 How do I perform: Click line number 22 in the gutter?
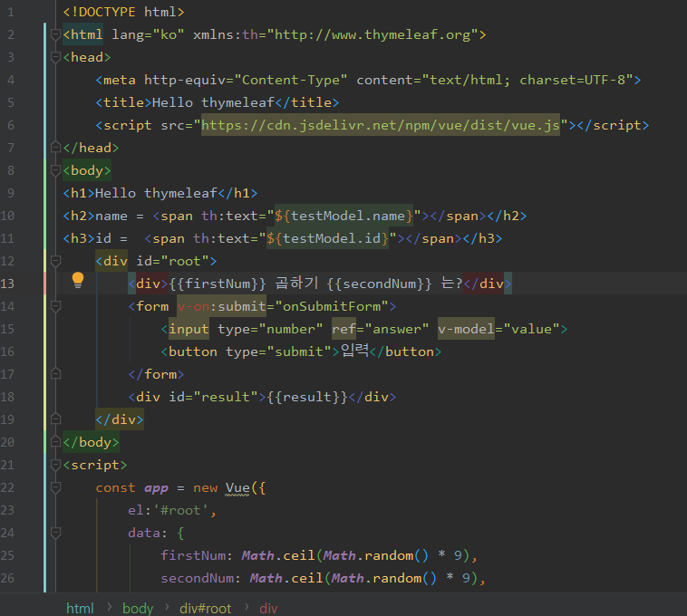7,487
